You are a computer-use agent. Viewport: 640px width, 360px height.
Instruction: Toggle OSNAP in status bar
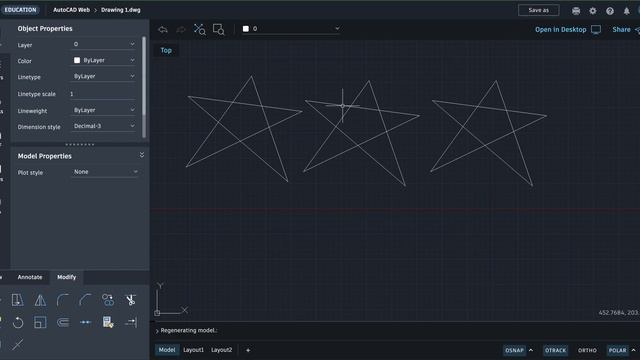tap(514, 350)
